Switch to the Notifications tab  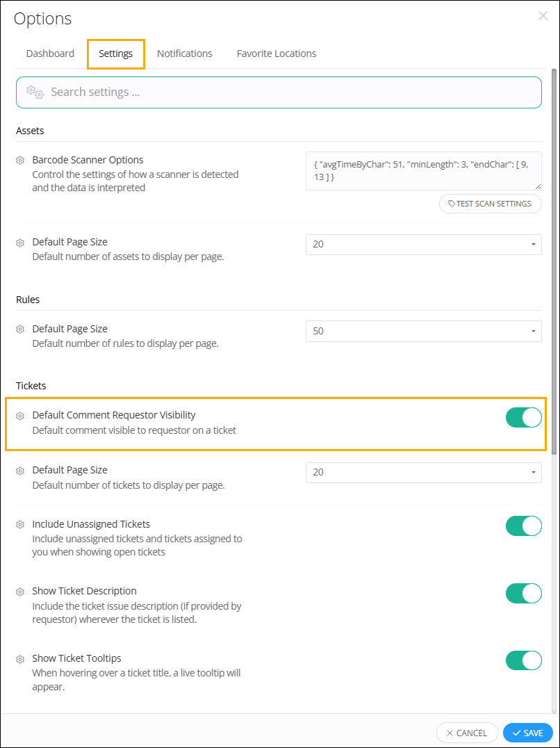click(184, 54)
